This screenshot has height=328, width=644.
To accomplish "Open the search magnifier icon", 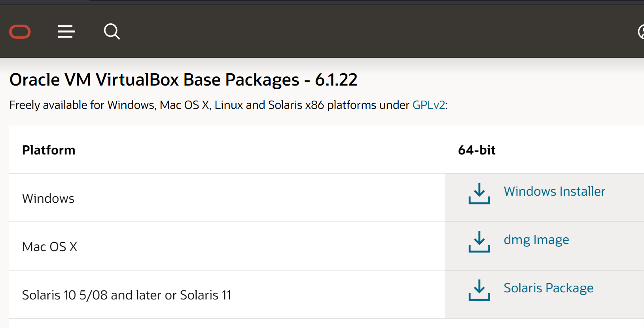I will point(112,32).
